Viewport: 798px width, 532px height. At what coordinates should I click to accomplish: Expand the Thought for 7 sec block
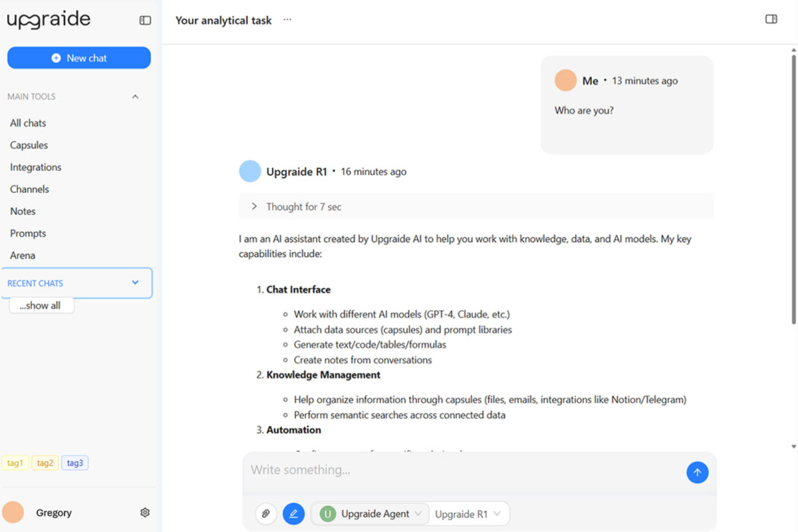tap(476, 207)
